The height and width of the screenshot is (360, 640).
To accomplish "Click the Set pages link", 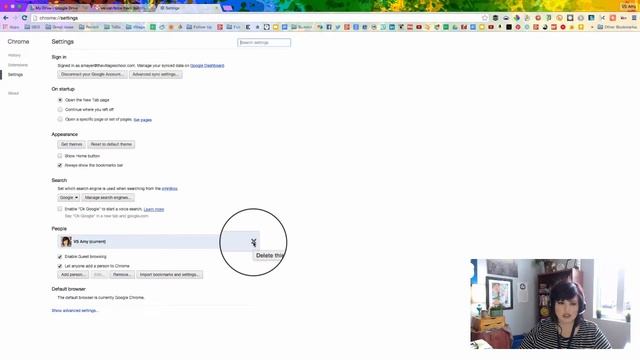I will [142, 120].
